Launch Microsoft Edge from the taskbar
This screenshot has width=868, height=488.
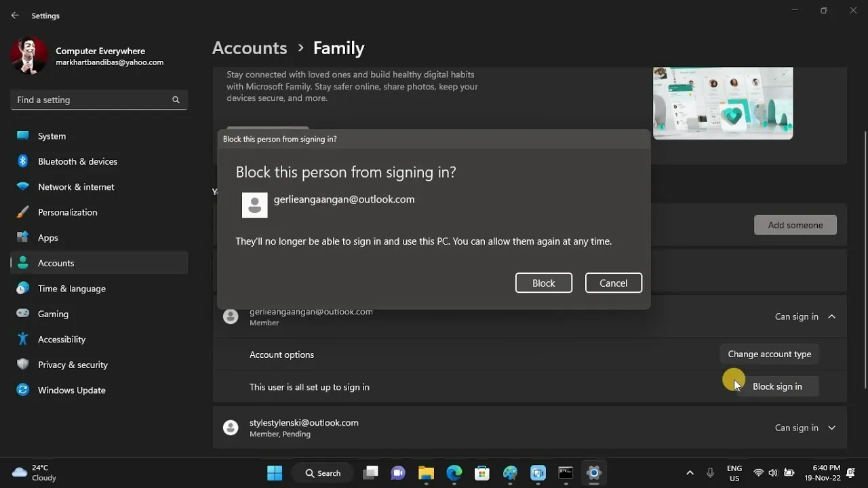(454, 473)
